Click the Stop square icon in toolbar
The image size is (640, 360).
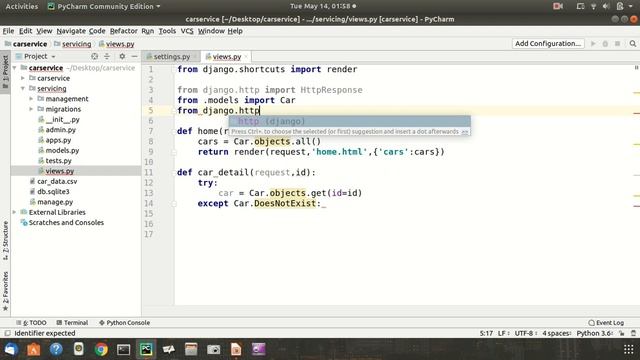click(x=618, y=44)
